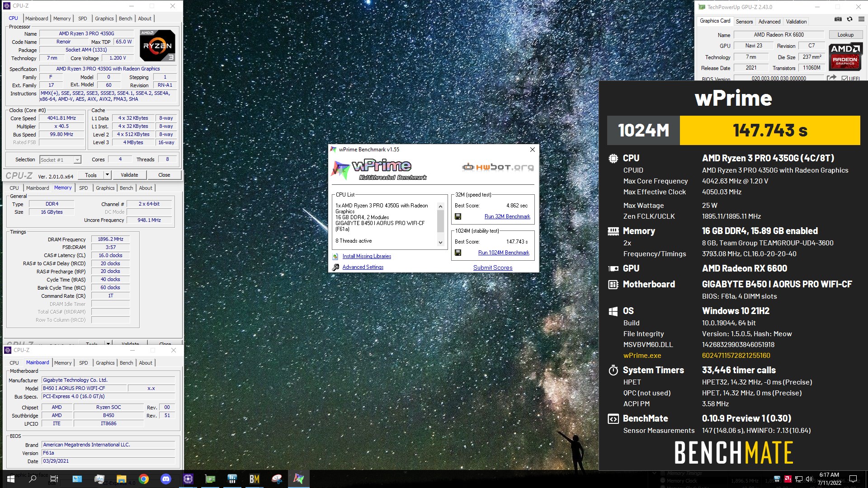Click the Uncore Frequency value 948.1 MHz
The image size is (868, 488).
tap(149, 220)
